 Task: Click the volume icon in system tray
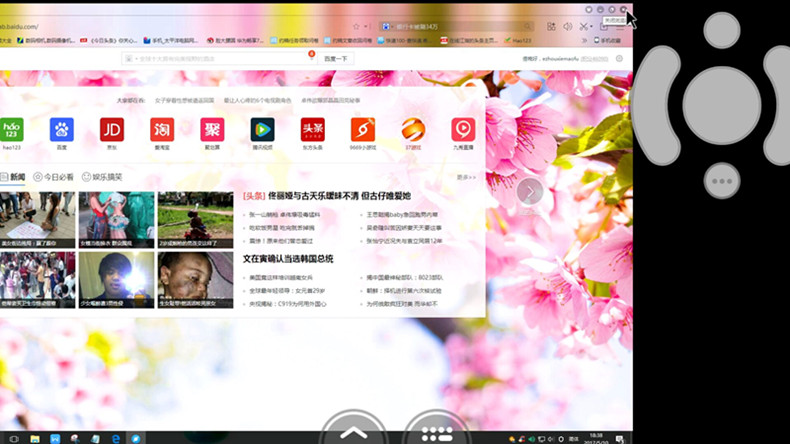(x=551, y=439)
